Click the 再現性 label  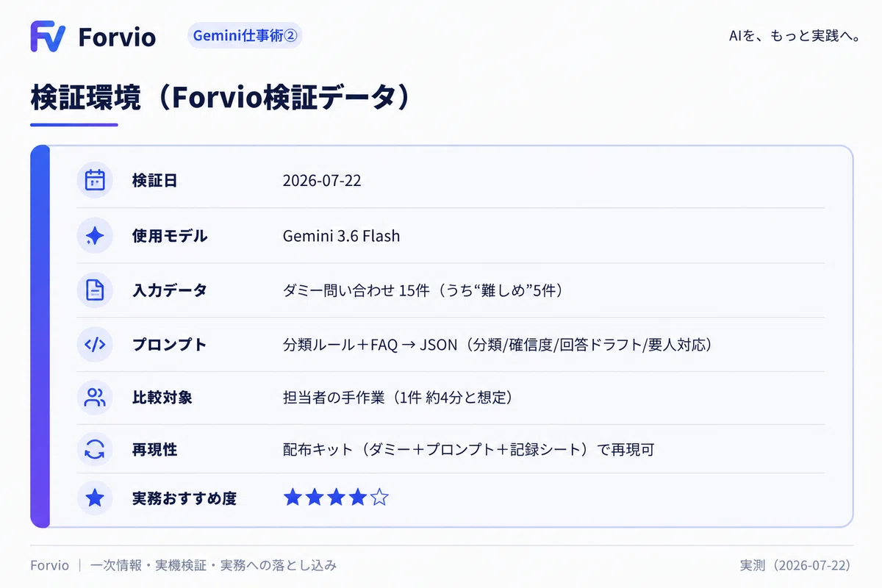click(x=154, y=450)
